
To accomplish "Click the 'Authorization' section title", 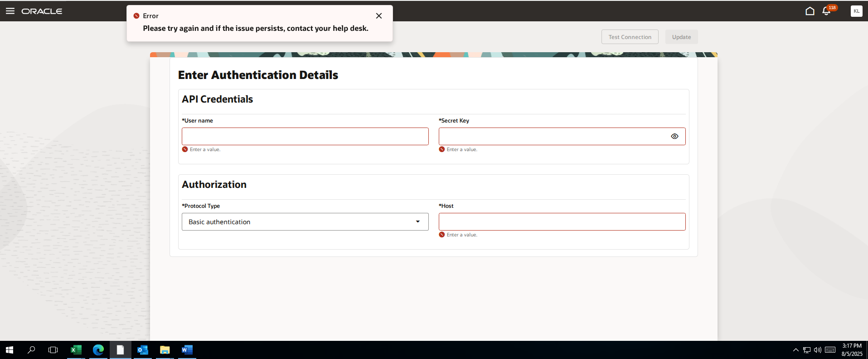I will (x=214, y=184).
